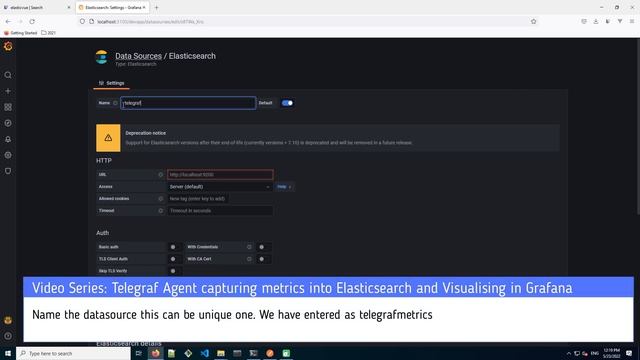640x360 pixels.
Task: Select the Settings tab
Action: (x=111, y=83)
